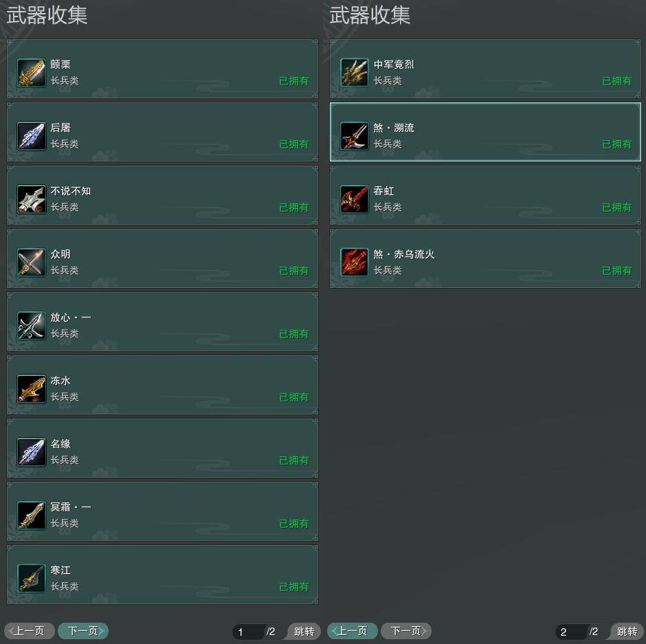Click the fiery icon for 煞·赤乌流火
Screen dimensions: 646x644
[355, 262]
